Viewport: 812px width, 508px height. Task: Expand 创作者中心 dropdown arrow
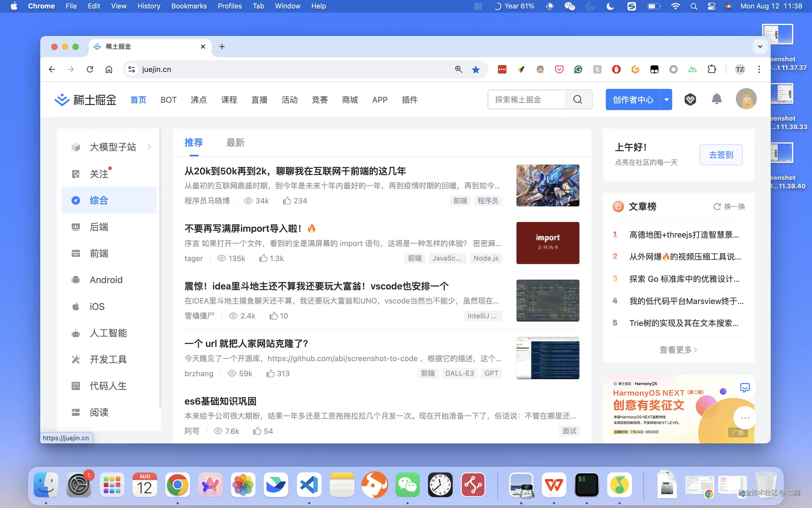[x=666, y=99]
